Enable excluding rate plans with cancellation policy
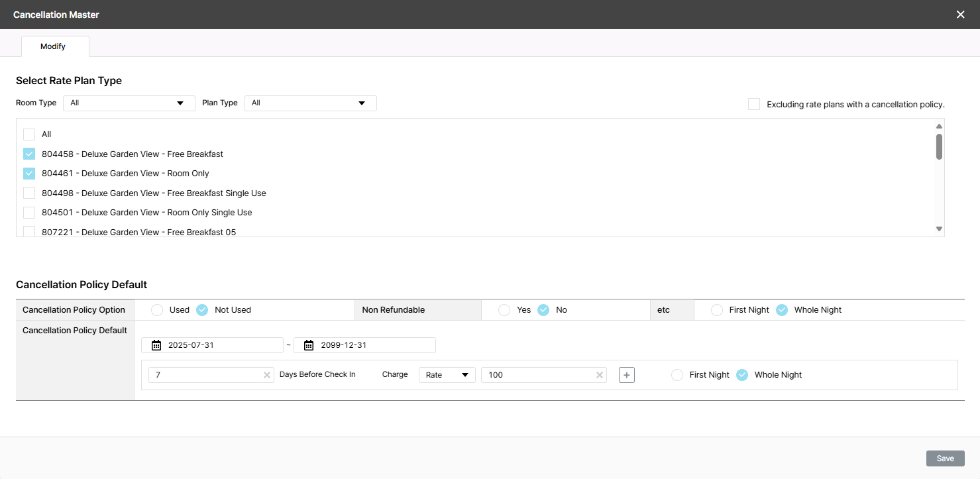980x479 pixels. (754, 104)
